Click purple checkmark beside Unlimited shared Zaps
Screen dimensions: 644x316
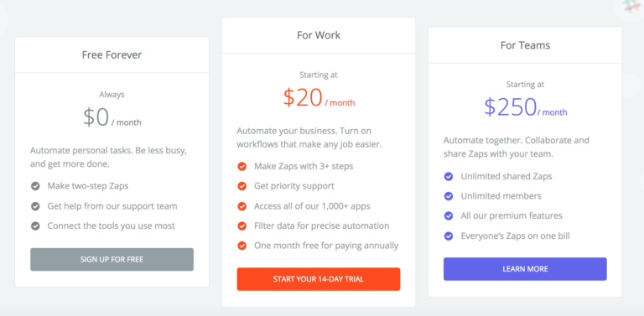449,177
